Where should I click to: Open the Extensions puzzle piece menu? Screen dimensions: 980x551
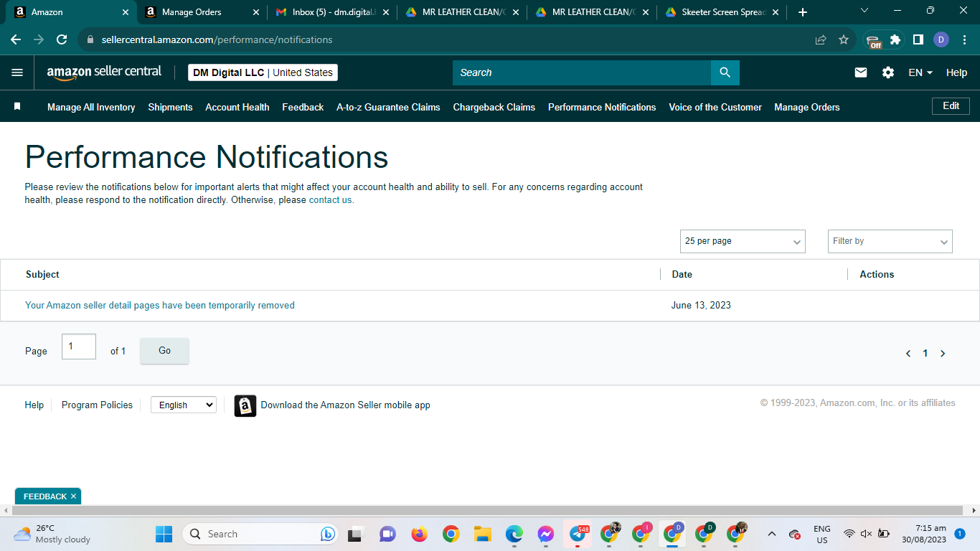pyautogui.click(x=895, y=39)
